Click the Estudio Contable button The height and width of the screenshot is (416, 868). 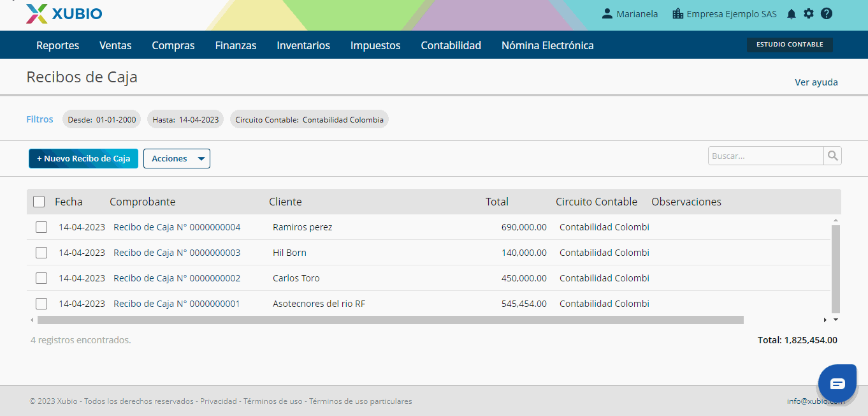click(790, 45)
